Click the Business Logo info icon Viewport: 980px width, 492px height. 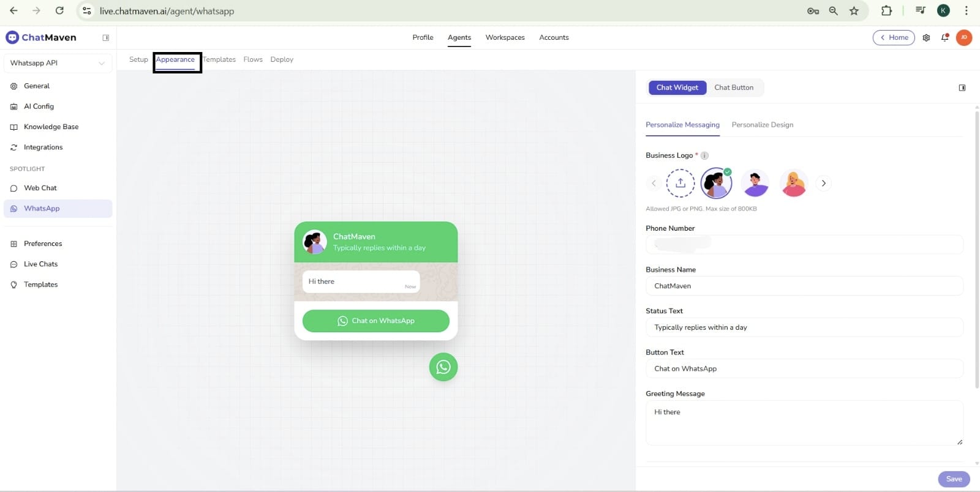[x=704, y=155]
